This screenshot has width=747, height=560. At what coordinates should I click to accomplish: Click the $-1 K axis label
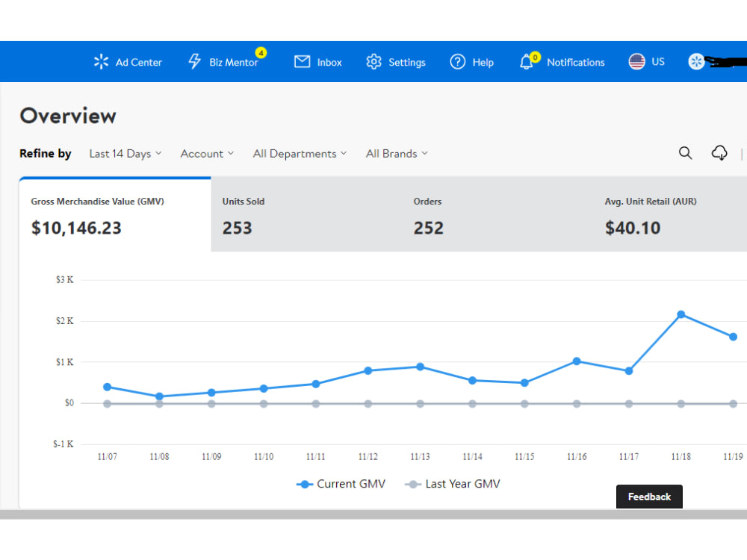63,444
